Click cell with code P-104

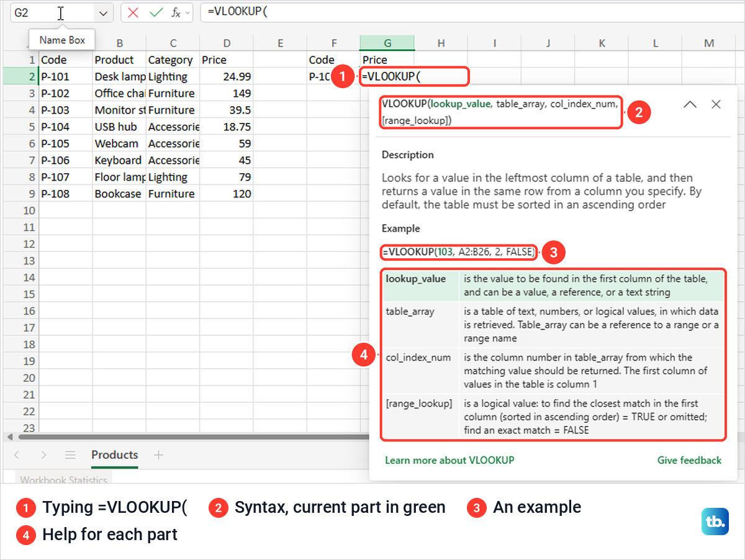(66, 127)
